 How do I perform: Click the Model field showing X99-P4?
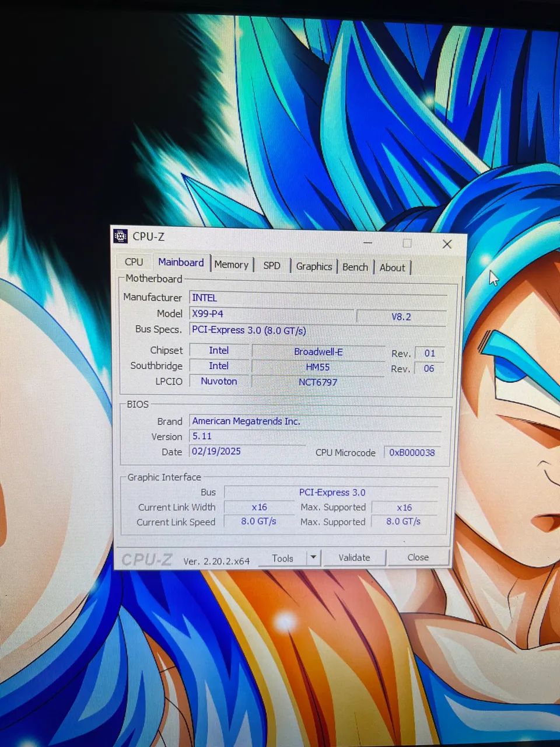272,314
